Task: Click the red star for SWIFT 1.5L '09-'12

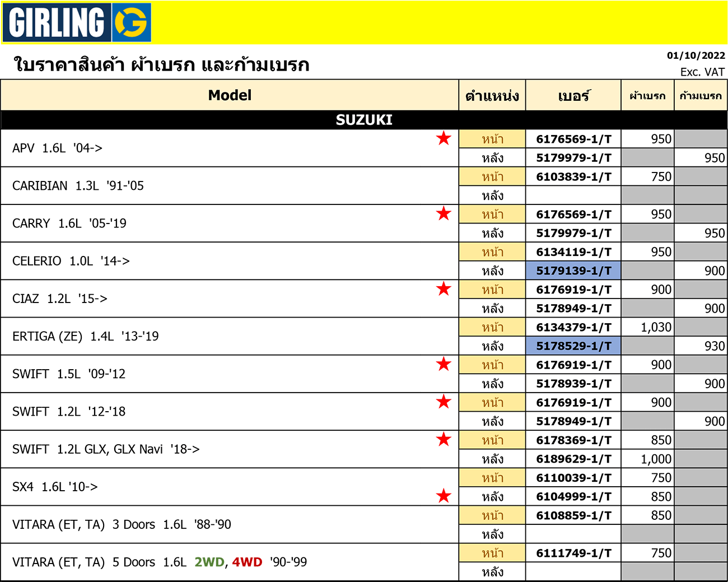Action: coord(444,364)
